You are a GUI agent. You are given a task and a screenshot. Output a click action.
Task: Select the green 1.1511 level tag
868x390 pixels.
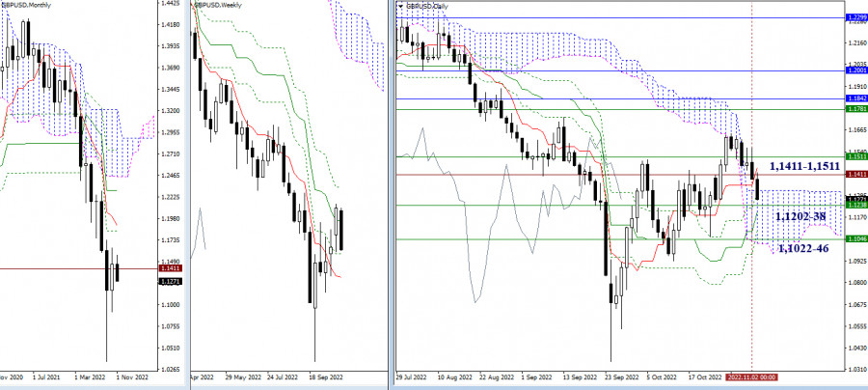pyautogui.click(x=853, y=155)
